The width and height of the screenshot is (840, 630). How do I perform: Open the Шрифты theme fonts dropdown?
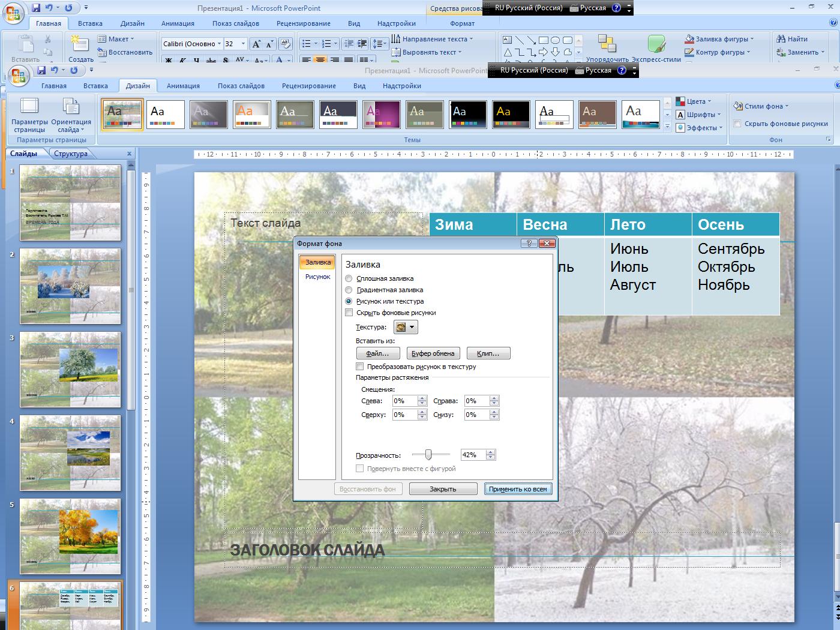tap(698, 115)
